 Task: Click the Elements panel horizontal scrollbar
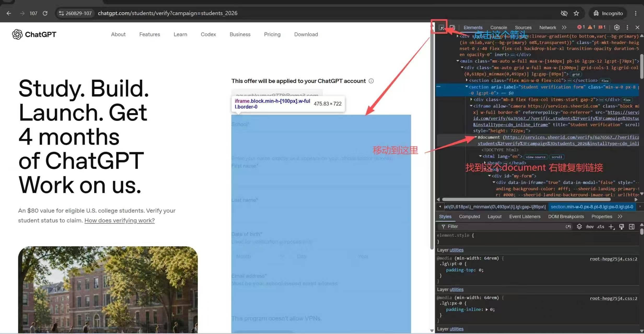[526, 200]
